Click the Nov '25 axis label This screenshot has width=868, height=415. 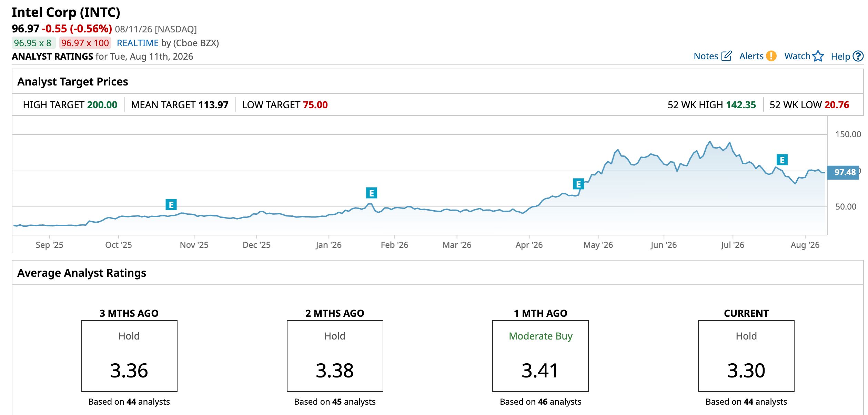coord(194,245)
